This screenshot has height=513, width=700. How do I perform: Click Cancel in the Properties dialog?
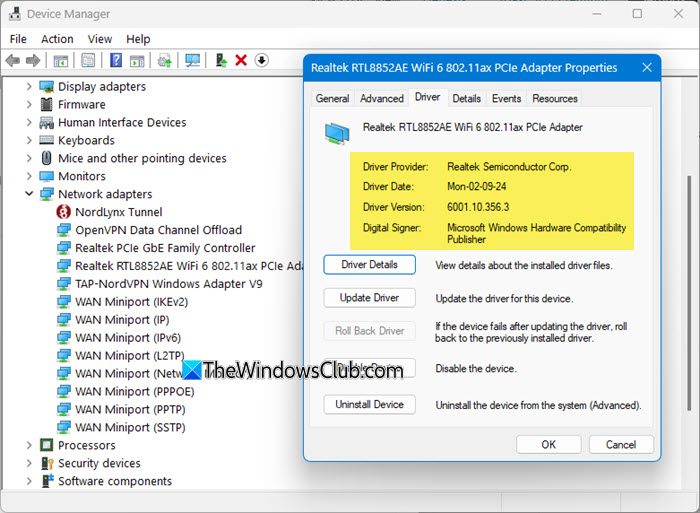click(x=621, y=445)
